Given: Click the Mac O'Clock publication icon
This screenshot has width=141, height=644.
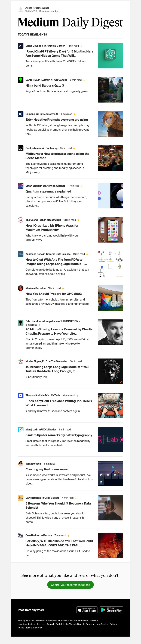Looking at the screenshot, I should coord(21,220).
